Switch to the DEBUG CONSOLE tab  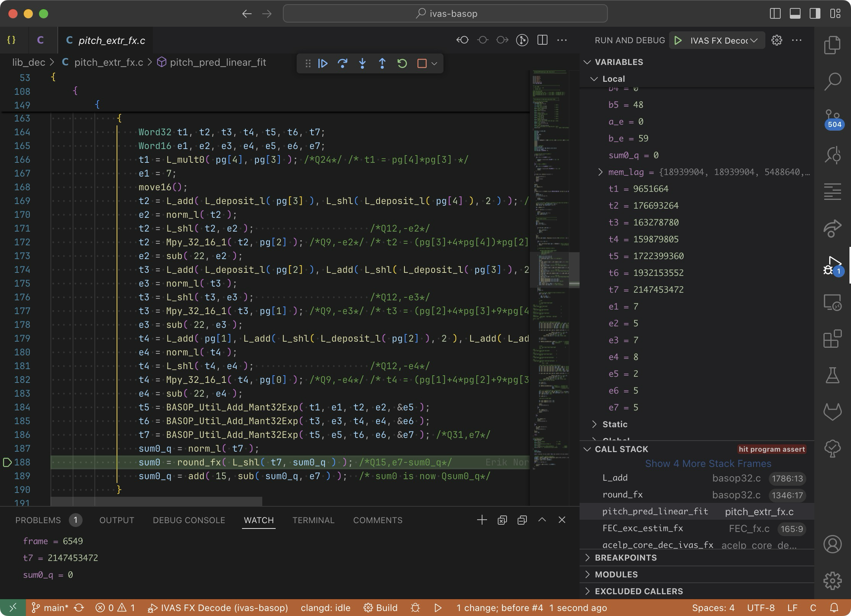[189, 520]
